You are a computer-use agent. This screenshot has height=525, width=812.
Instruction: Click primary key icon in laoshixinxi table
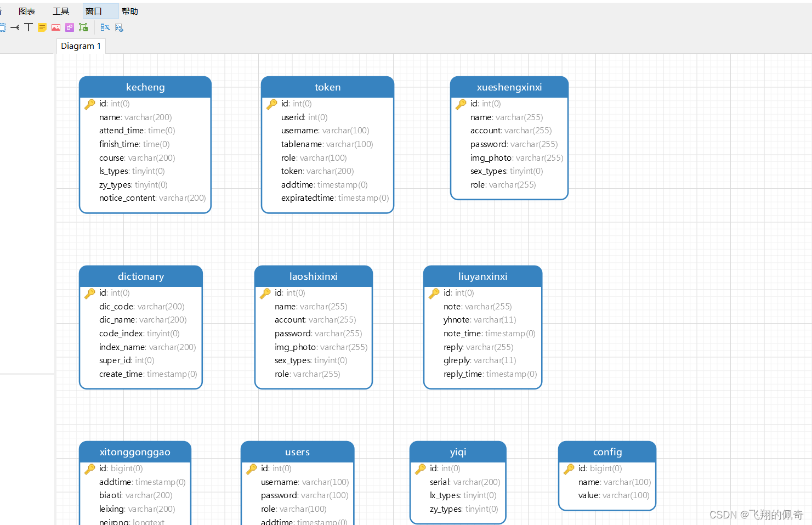265,293
